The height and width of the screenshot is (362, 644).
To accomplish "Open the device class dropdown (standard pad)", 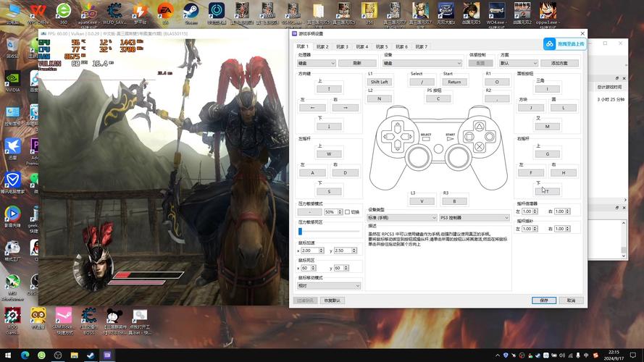I will (401, 217).
